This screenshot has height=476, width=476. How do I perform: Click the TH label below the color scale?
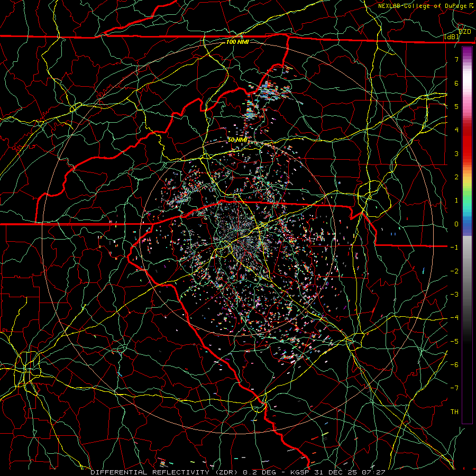pyautogui.click(x=454, y=412)
